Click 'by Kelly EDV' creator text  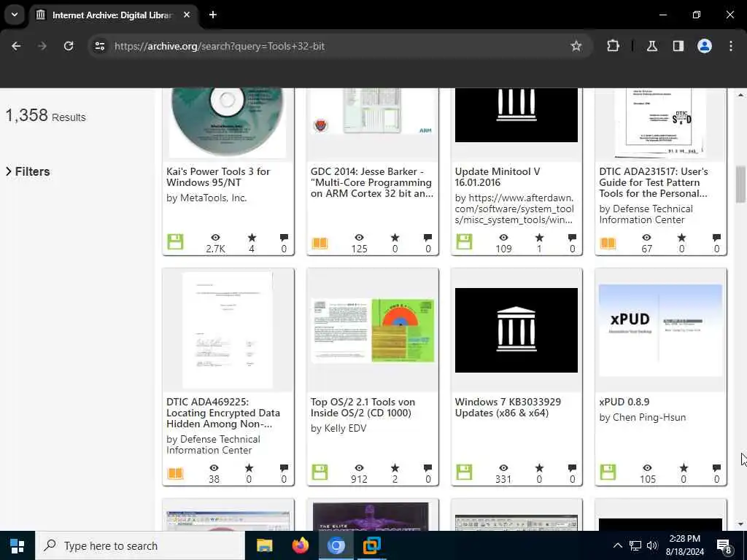[338, 428]
